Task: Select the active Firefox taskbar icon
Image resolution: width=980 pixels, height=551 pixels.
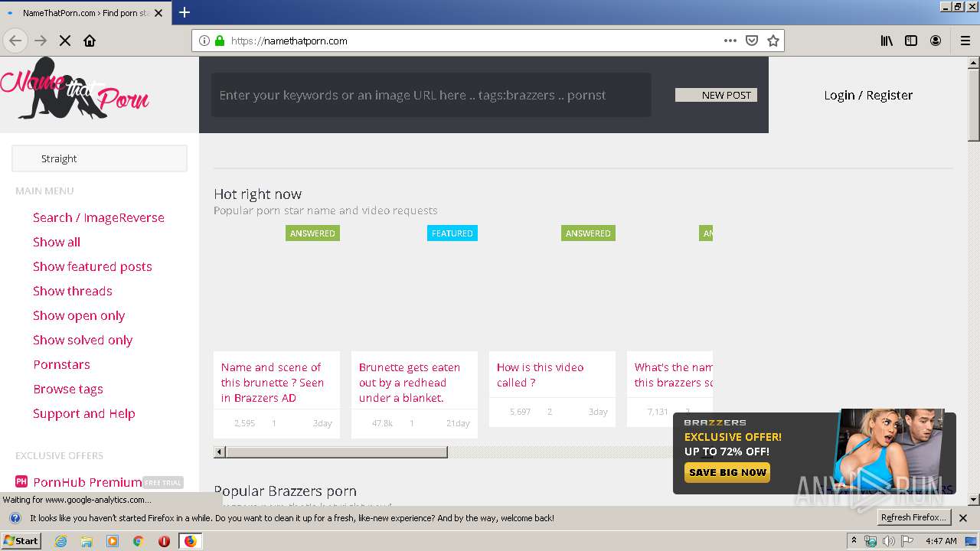Action: pos(190,541)
